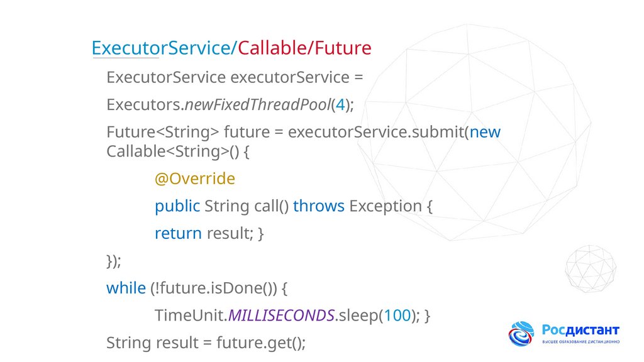Click the blue ExecutorService word in title
644x362 pixels.
162,48
